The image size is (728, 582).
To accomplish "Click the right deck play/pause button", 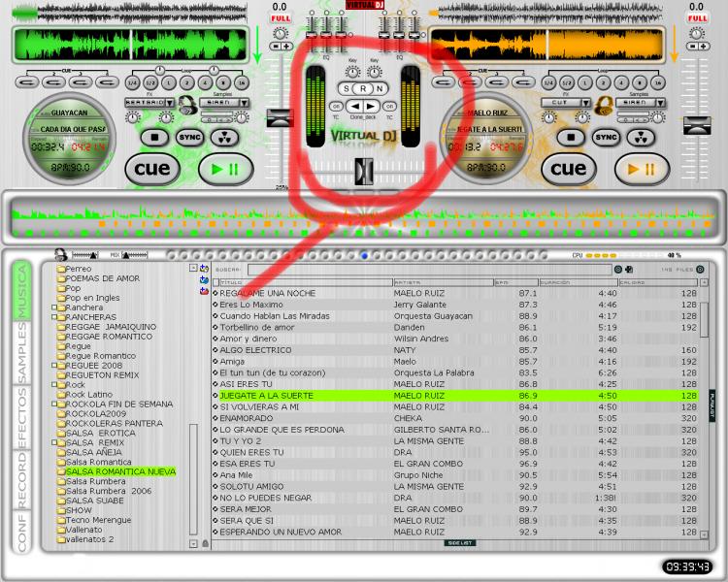I will pos(642,170).
